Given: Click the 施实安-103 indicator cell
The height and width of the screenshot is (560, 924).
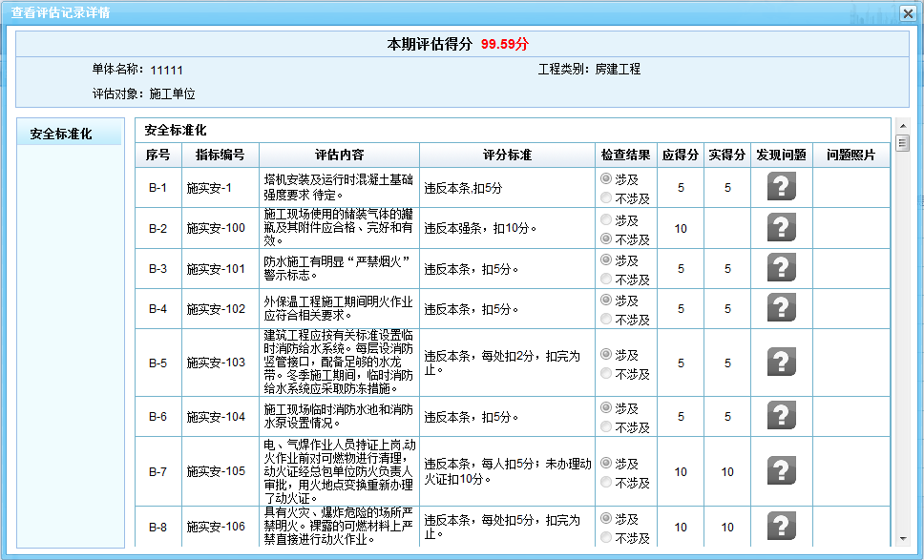Looking at the screenshot, I should 216,363.
